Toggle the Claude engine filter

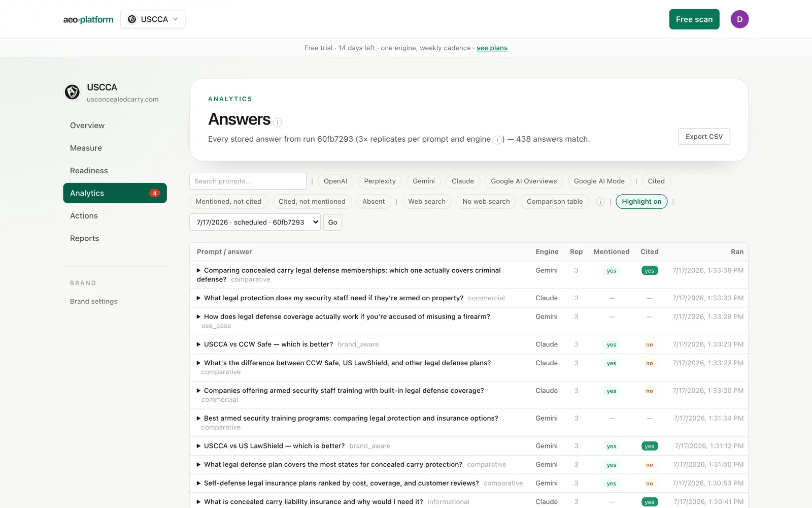point(463,181)
